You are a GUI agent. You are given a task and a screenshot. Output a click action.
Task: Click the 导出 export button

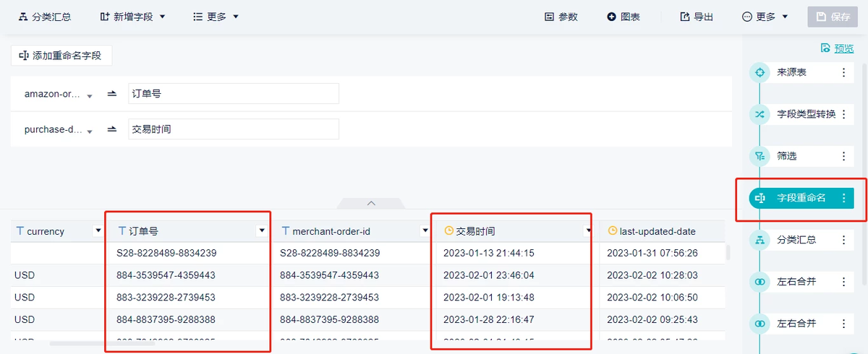coord(697,17)
